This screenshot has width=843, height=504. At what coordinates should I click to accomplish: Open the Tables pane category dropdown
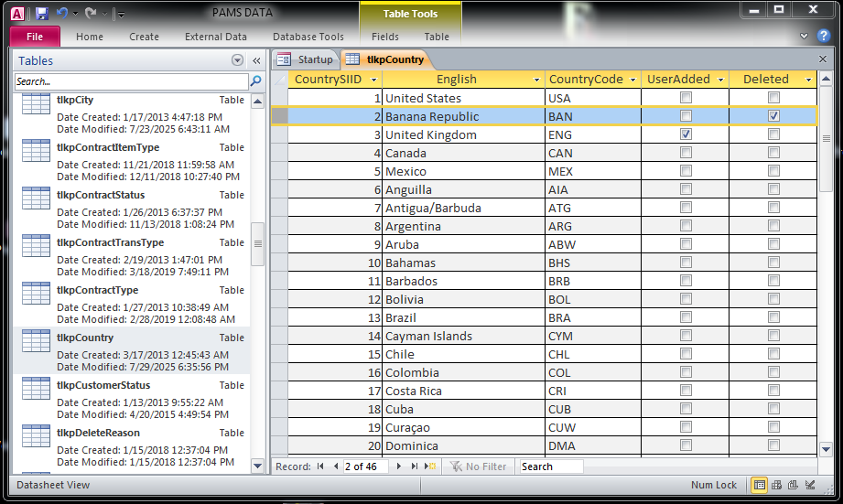tap(237, 60)
